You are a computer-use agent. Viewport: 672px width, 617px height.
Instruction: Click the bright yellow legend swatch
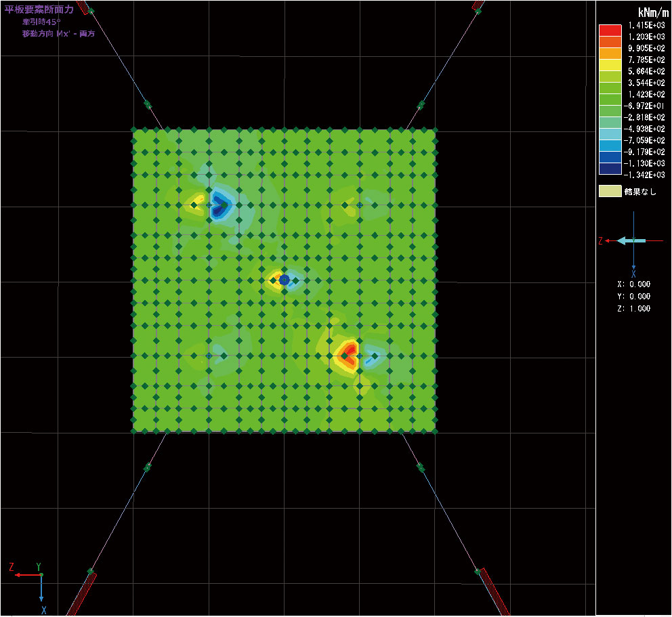pyautogui.click(x=610, y=65)
